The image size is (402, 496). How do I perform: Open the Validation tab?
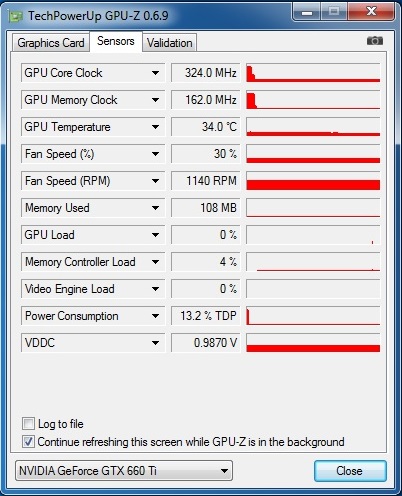click(170, 43)
